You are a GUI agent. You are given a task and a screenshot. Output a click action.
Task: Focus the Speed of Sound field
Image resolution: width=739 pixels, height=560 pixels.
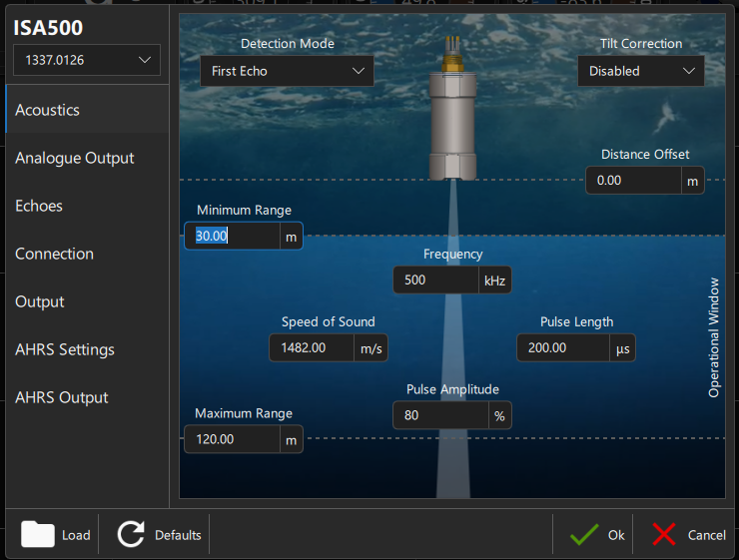click(x=312, y=347)
